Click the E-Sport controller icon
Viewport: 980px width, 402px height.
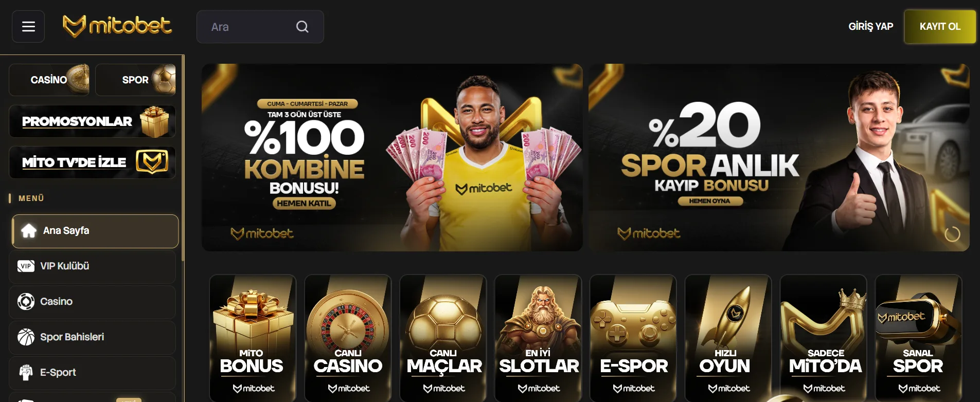coord(26,372)
